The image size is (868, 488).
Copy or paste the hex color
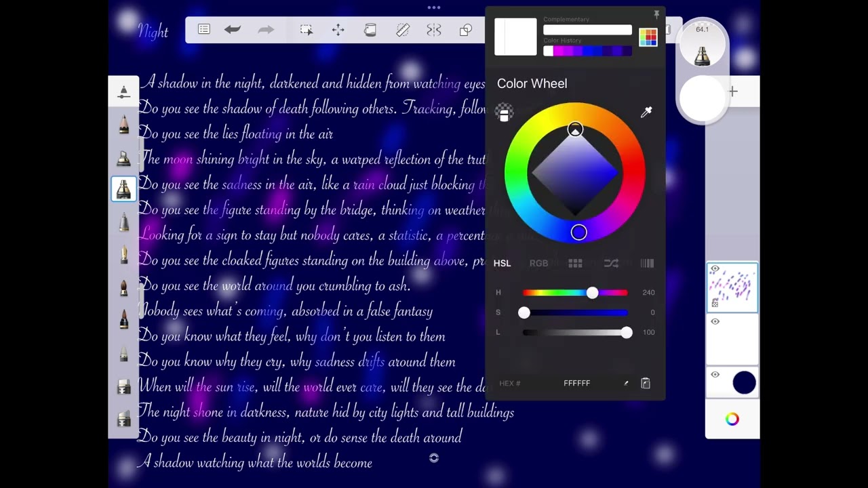[x=646, y=383]
